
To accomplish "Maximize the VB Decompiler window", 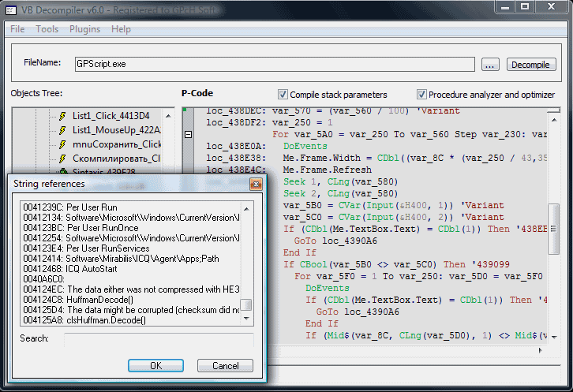I will 525,7.
